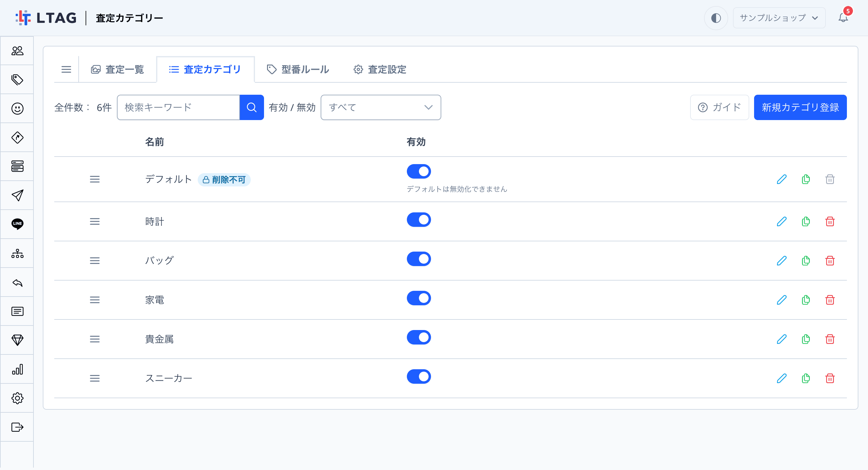
Task: Go to the 査定設定 tab
Action: coord(380,69)
